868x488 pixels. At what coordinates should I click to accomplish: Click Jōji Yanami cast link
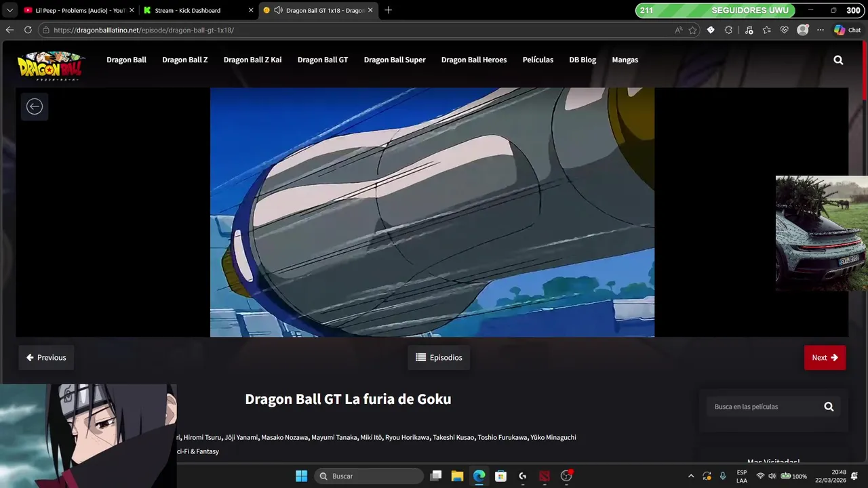point(241,437)
